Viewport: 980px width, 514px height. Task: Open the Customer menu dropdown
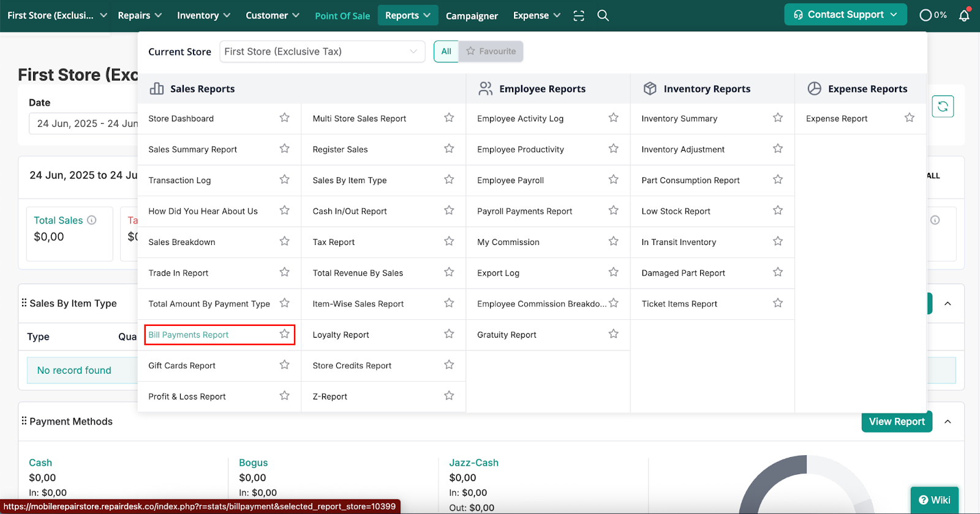click(273, 15)
